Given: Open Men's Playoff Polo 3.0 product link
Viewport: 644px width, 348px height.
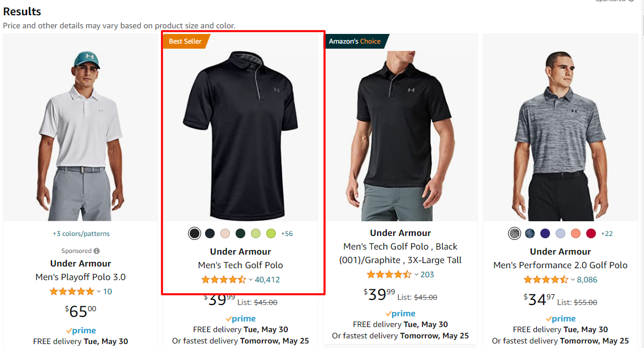Looking at the screenshot, I should click(x=80, y=277).
